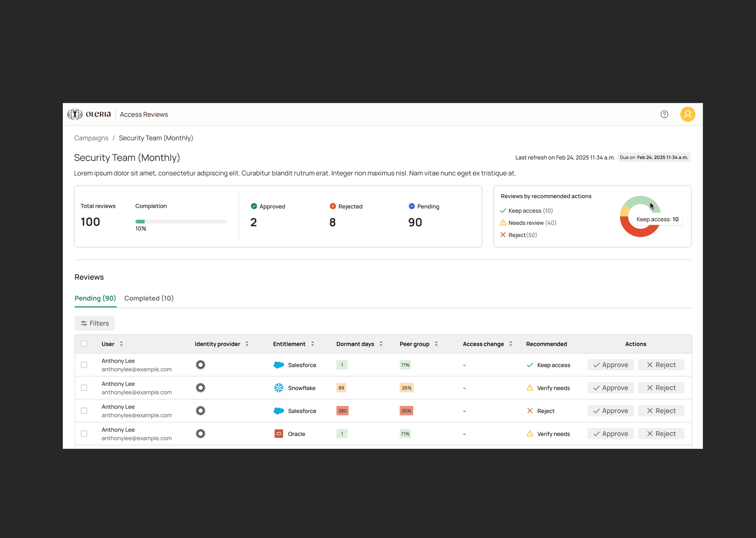This screenshot has width=756, height=538.
Task: Sort by the User column
Action: [x=121, y=344]
